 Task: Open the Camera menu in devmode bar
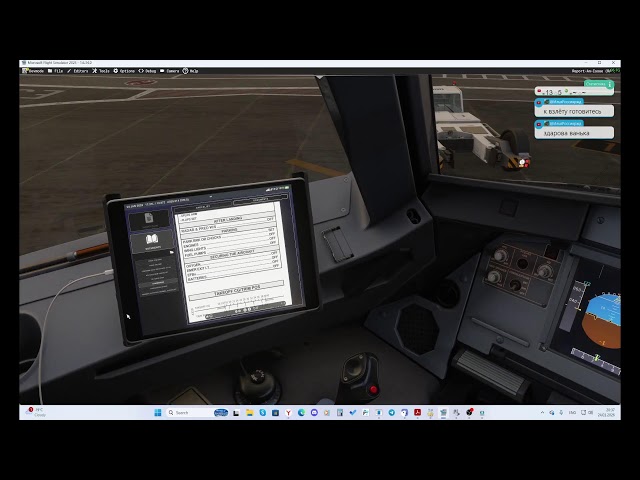(x=169, y=71)
